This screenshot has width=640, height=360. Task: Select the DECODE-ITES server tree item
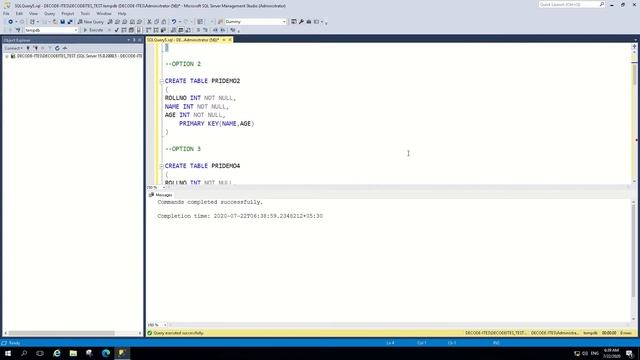click(79, 56)
